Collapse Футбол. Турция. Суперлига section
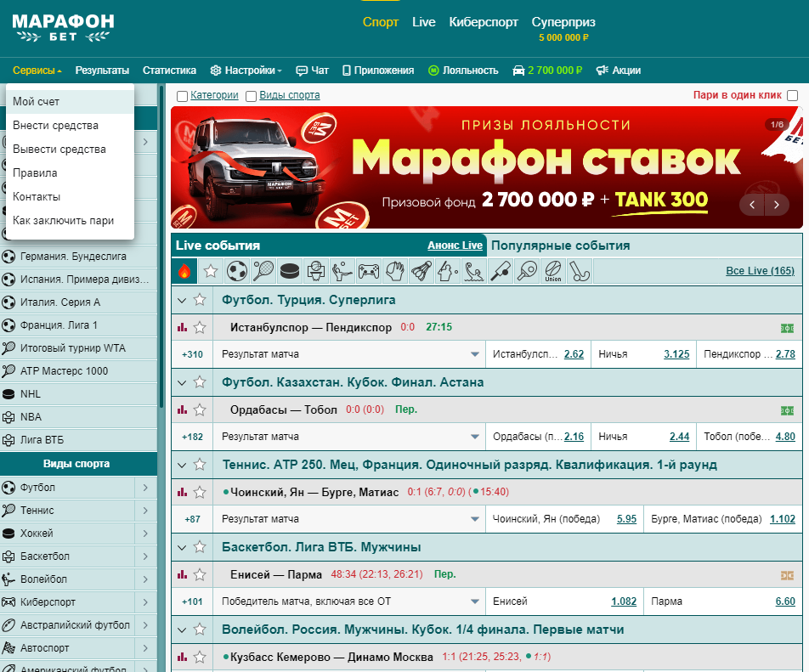 tap(182, 300)
